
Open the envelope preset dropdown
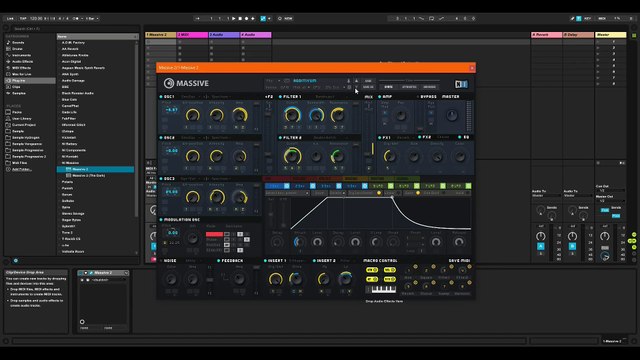[x=287, y=193]
